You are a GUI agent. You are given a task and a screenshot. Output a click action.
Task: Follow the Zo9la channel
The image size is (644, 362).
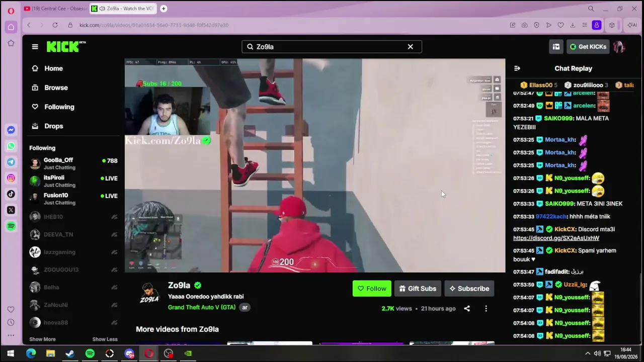[x=372, y=289]
